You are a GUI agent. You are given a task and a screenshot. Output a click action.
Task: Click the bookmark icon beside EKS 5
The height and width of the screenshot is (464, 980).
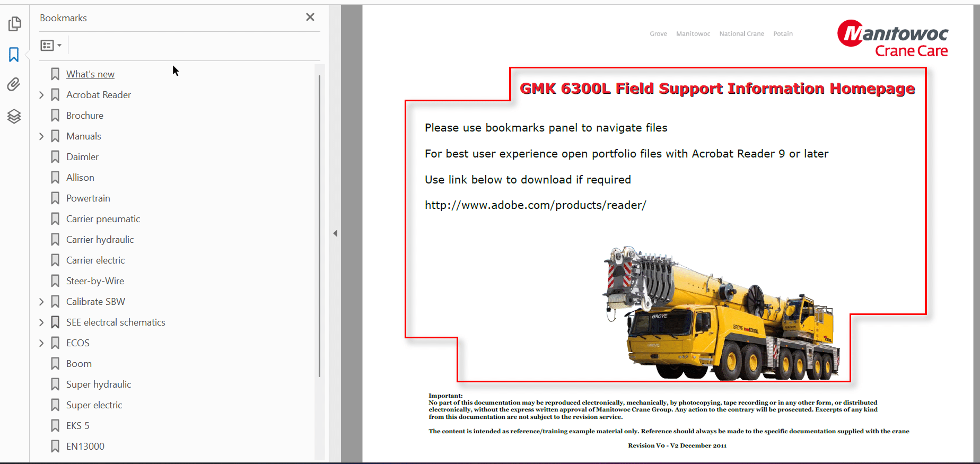(55, 426)
